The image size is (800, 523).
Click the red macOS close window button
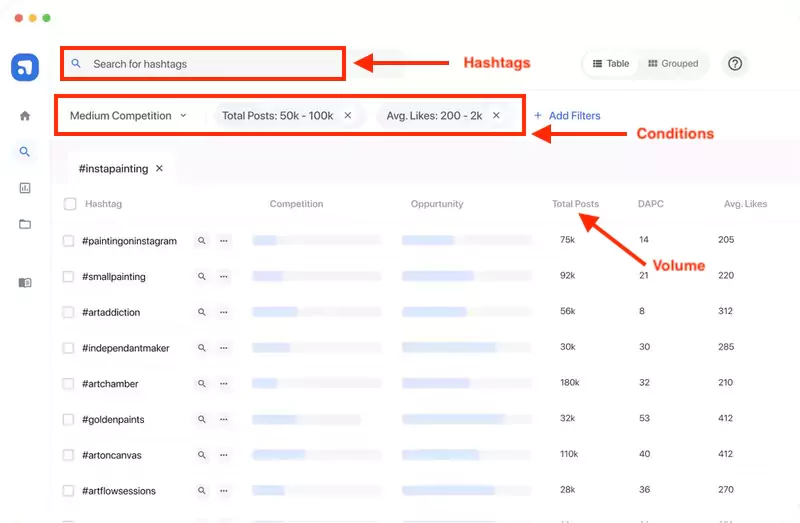[x=19, y=18]
